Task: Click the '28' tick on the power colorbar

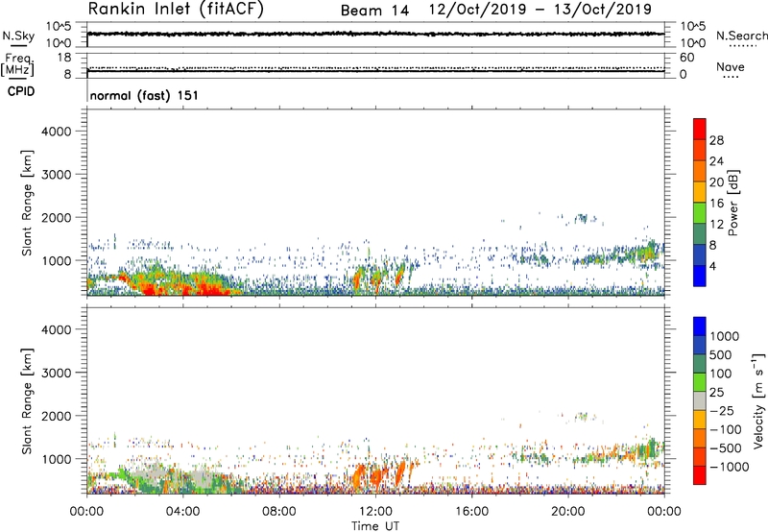Action: click(716, 140)
